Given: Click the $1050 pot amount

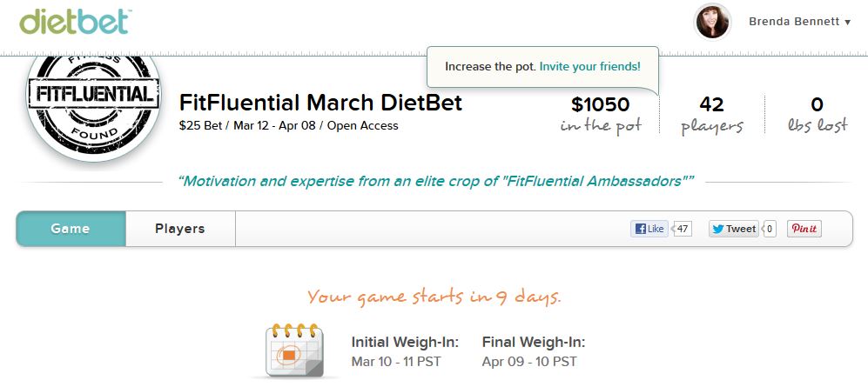Looking at the screenshot, I should (x=600, y=105).
